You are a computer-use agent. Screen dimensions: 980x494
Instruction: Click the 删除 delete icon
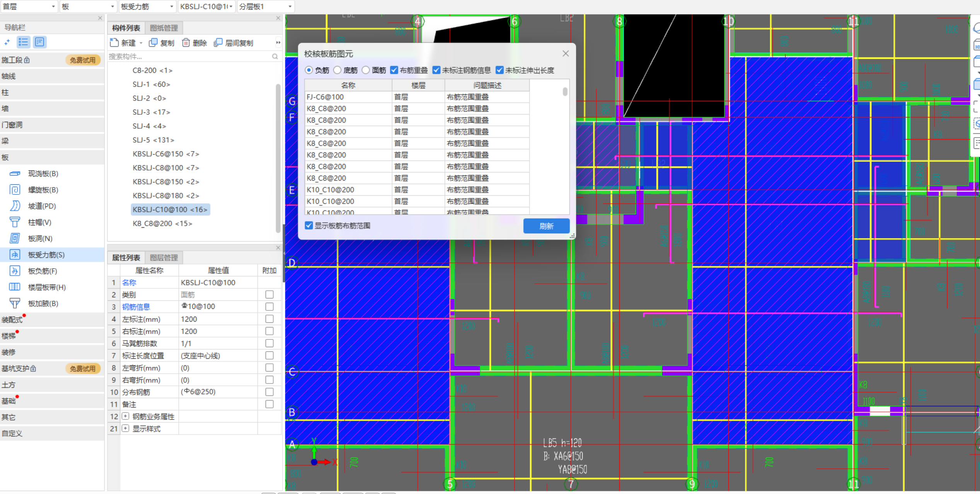(x=186, y=43)
